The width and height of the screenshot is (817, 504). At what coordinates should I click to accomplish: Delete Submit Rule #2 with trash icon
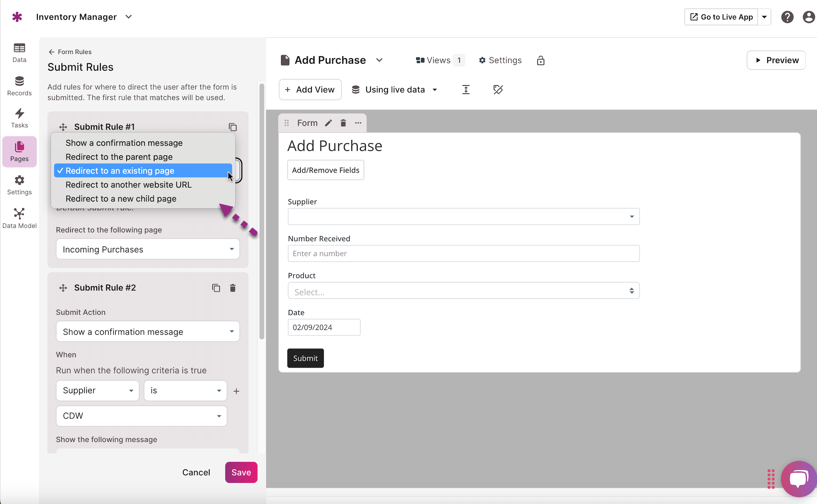coord(233,288)
